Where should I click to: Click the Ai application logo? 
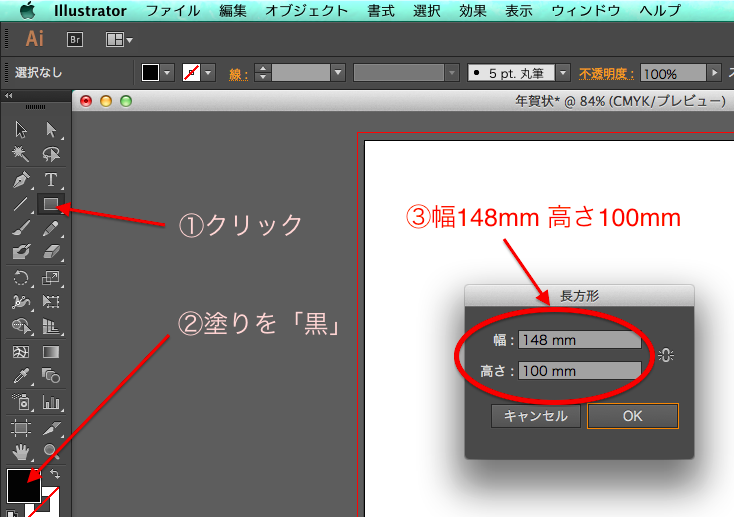click(35, 39)
